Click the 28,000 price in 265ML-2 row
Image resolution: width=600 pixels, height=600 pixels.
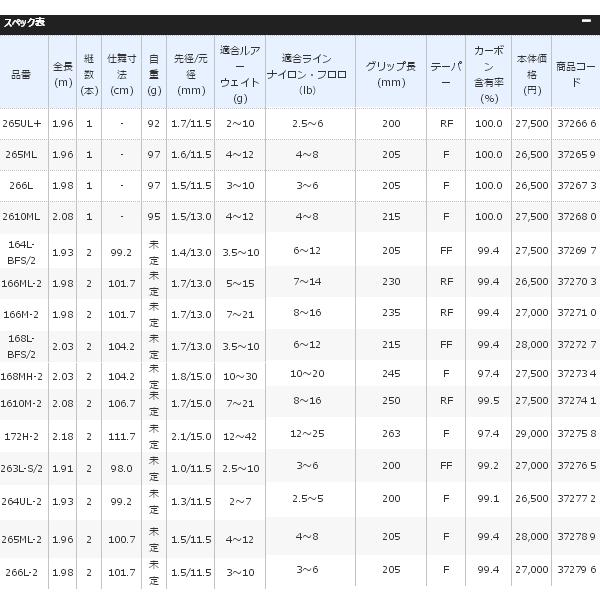[x=532, y=536]
